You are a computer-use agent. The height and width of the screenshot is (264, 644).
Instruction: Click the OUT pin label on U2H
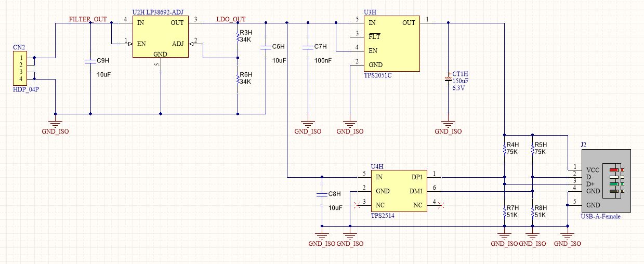click(178, 23)
